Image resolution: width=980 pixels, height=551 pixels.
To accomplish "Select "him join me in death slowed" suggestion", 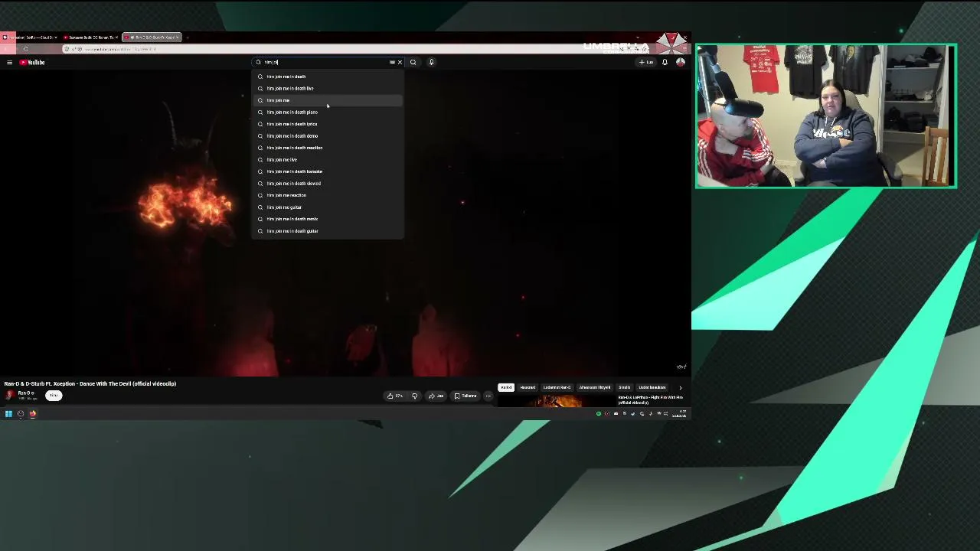I will tap(328, 183).
